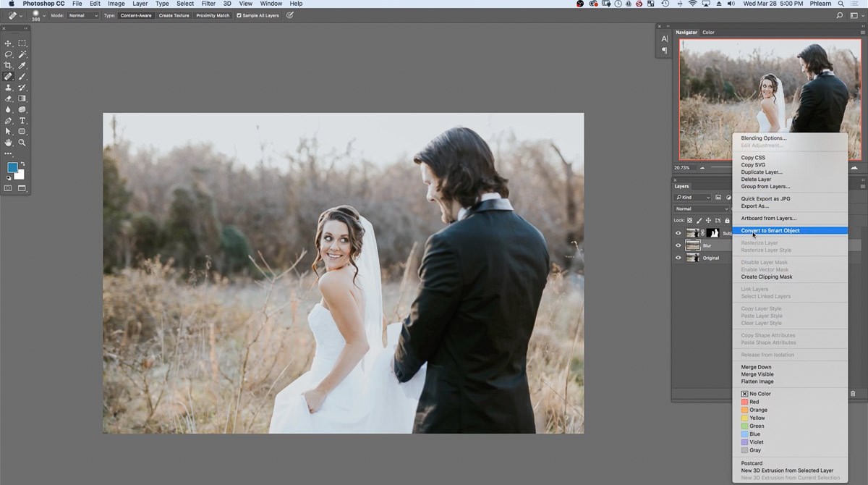Toggle Quick Mask mode
The image size is (868, 485).
[x=9, y=188]
